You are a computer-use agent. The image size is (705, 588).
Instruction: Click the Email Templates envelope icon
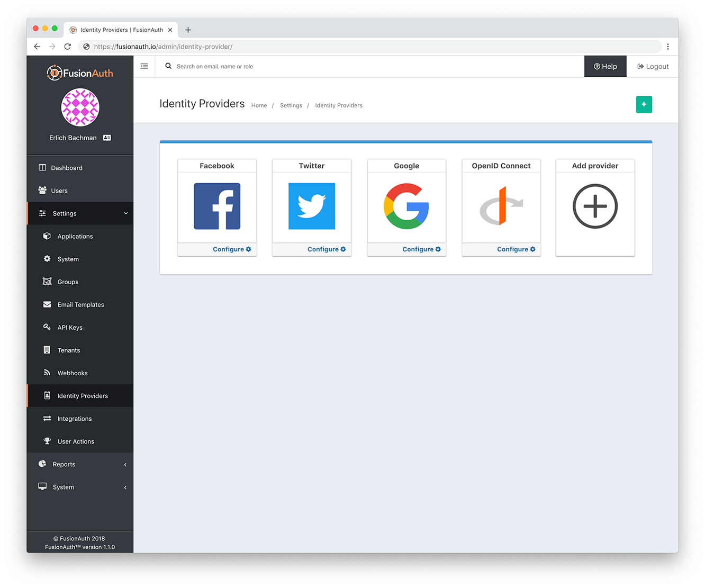(x=47, y=304)
